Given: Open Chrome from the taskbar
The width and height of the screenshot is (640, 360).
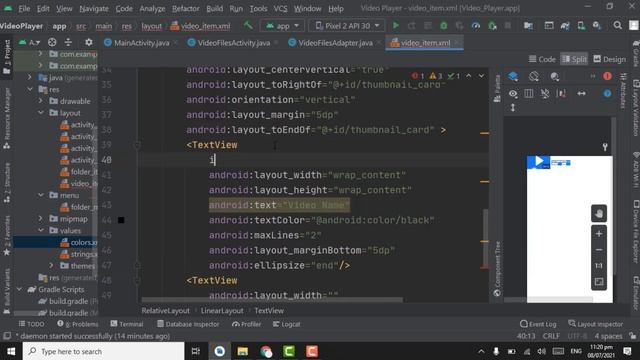Looking at the screenshot, I should 266,351.
